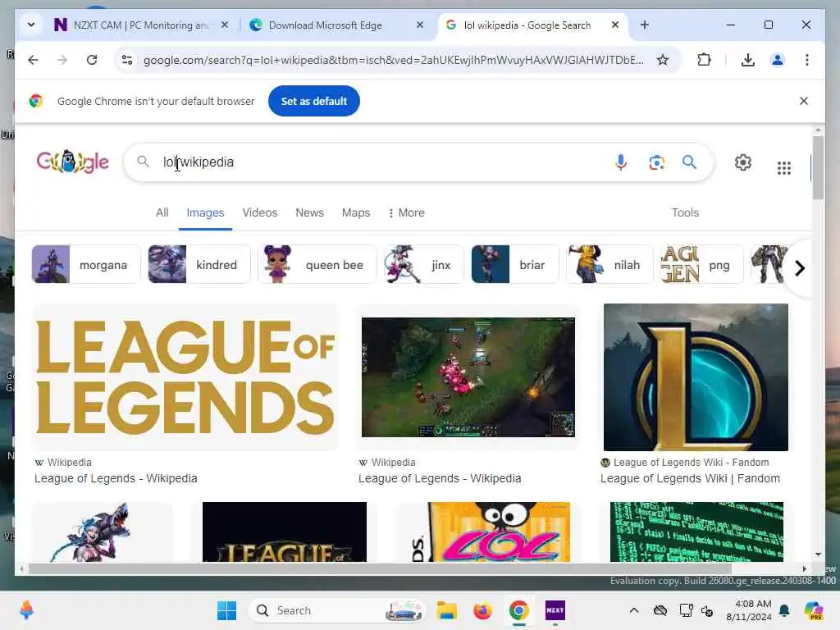Open File Explorer from the taskbar
The image size is (840, 630).
click(x=446, y=610)
